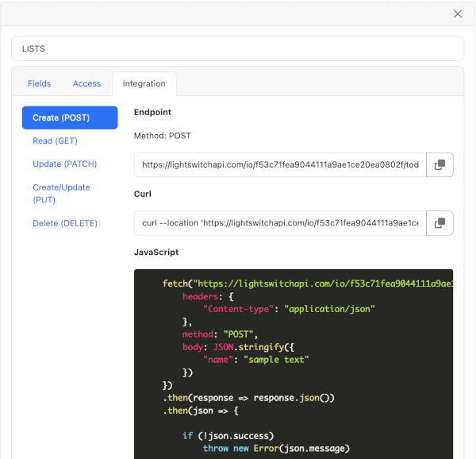Click the 'throw new Error(json.message)' line
The image size is (476, 459).
(x=276, y=449)
